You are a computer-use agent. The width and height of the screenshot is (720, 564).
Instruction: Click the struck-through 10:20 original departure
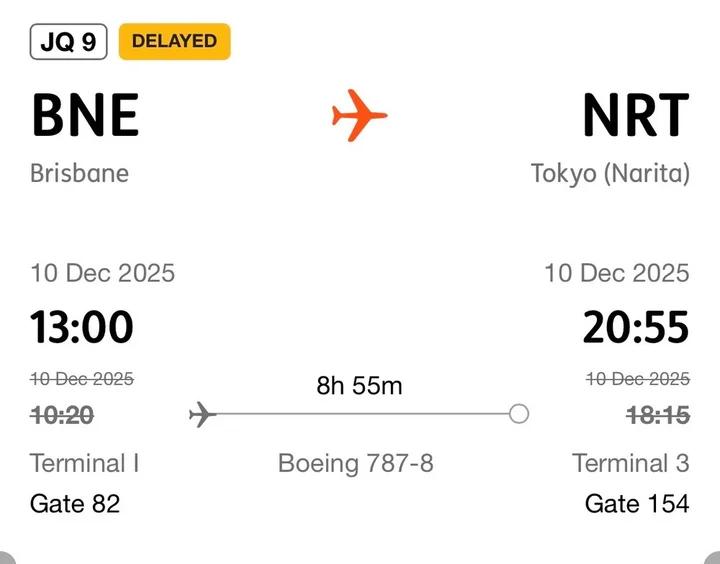pyautogui.click(x=62, y=415)
